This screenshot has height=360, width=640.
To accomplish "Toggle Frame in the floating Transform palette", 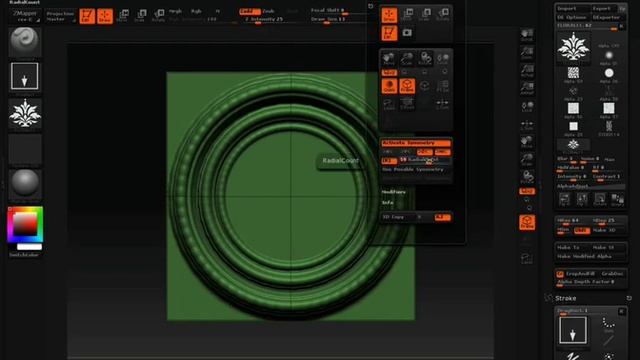I will [x=407, y=86].
